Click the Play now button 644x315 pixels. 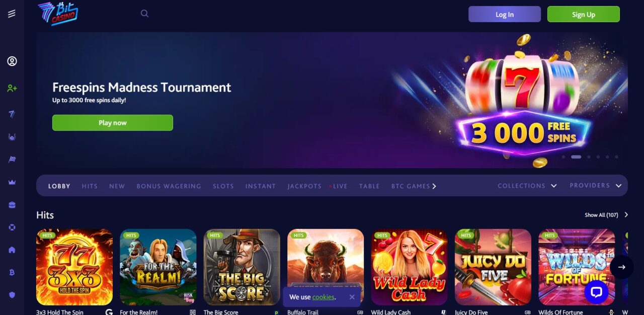click(113, 123)
